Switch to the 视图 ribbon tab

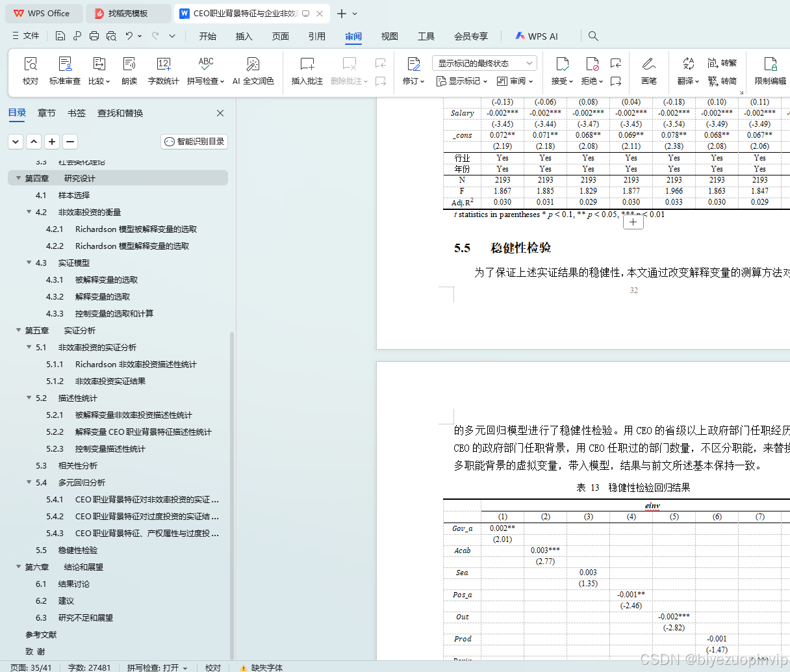[390, 36]
